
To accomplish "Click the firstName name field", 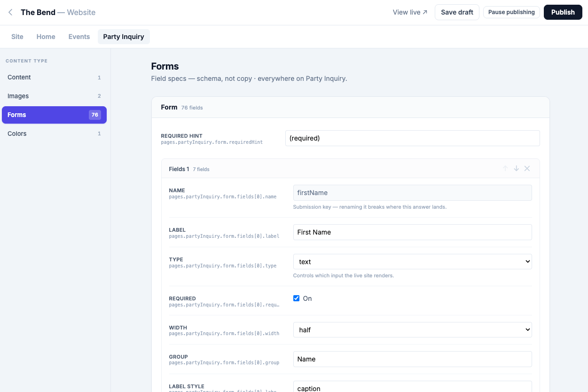I will pos(412,193).
